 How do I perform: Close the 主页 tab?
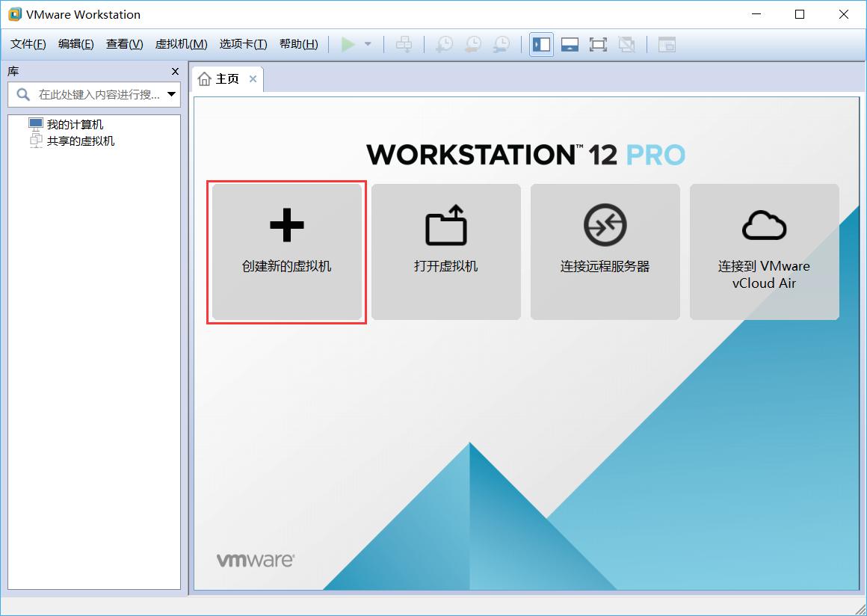[253, 79]
